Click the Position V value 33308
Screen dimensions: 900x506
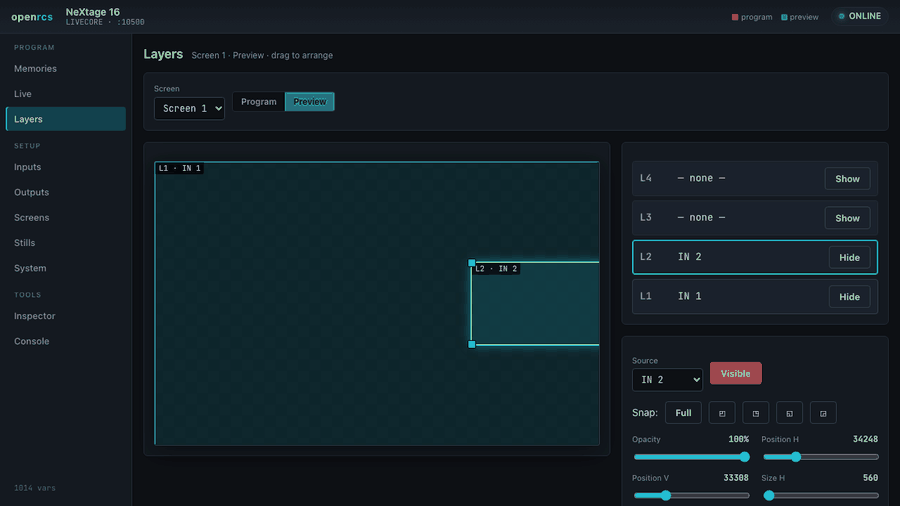coord(736,478)
